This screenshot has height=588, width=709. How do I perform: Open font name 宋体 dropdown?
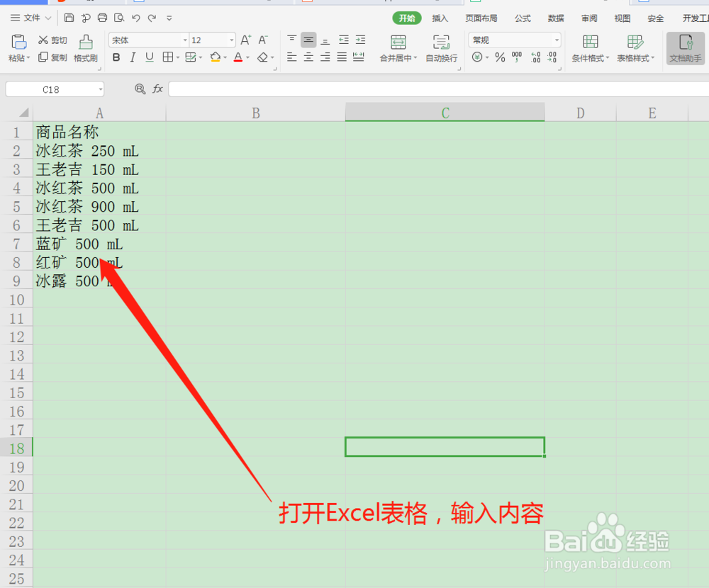[185, 40]
